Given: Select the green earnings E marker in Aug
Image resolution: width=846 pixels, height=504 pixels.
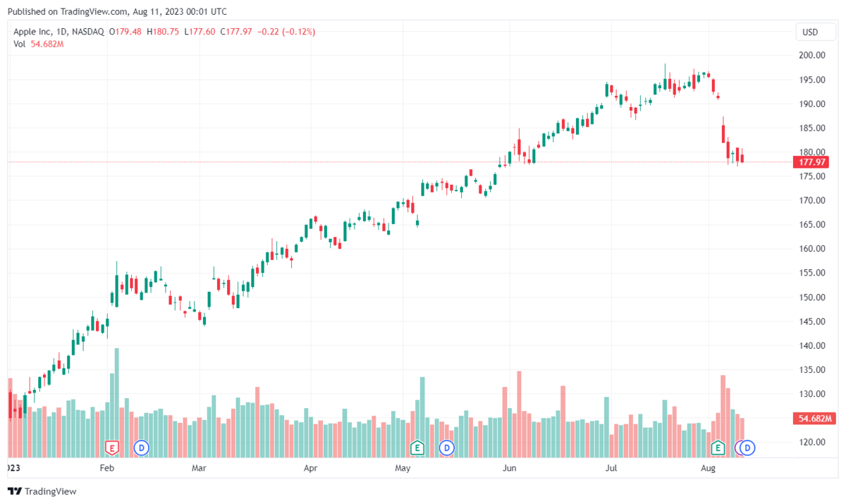Looking at the screenshot, I should 718,447.
